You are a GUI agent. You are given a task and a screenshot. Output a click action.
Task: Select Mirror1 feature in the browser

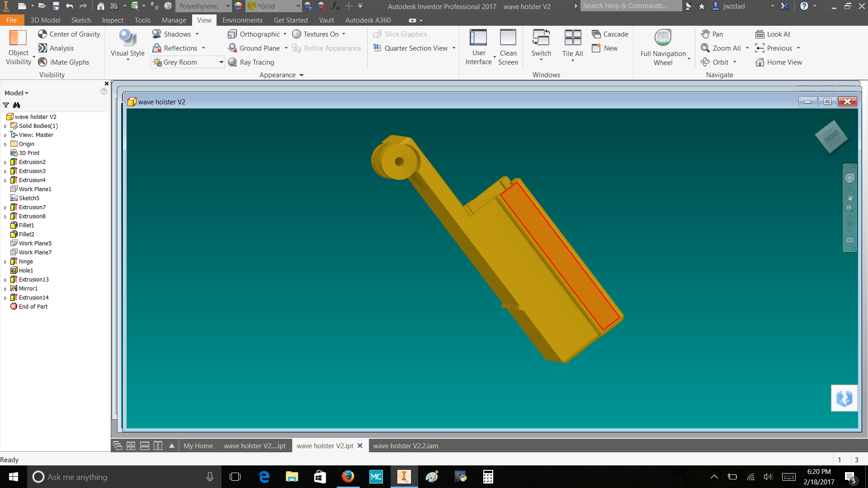tap(24, 288)
